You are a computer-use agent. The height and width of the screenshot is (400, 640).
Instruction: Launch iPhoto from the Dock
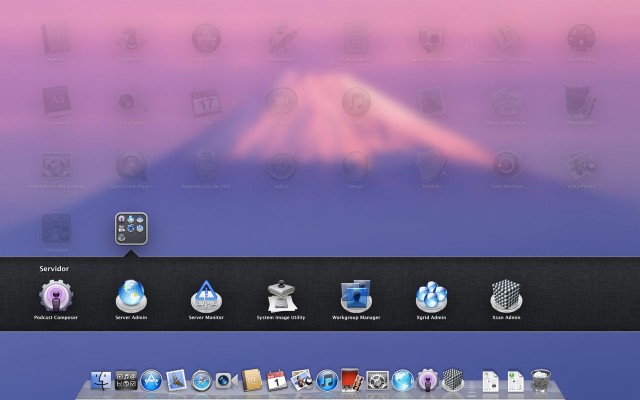pyautogui.click(x=302, y=380)
